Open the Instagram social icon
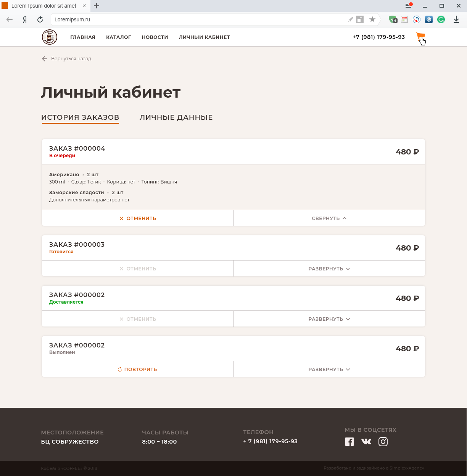467x476 pixels. [x=383, y=442]
